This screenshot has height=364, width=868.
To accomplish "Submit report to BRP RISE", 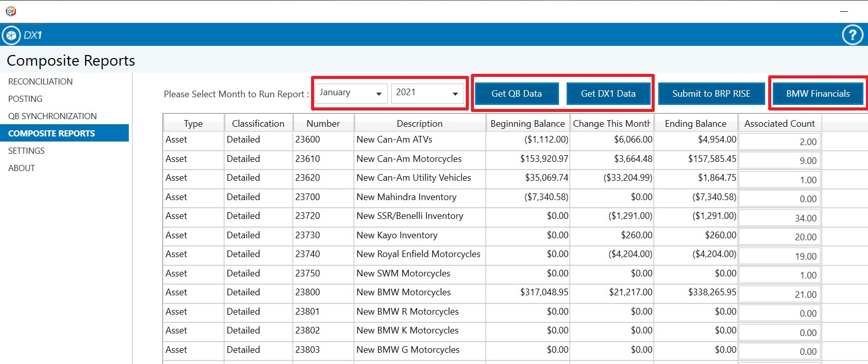I will 711,94.
